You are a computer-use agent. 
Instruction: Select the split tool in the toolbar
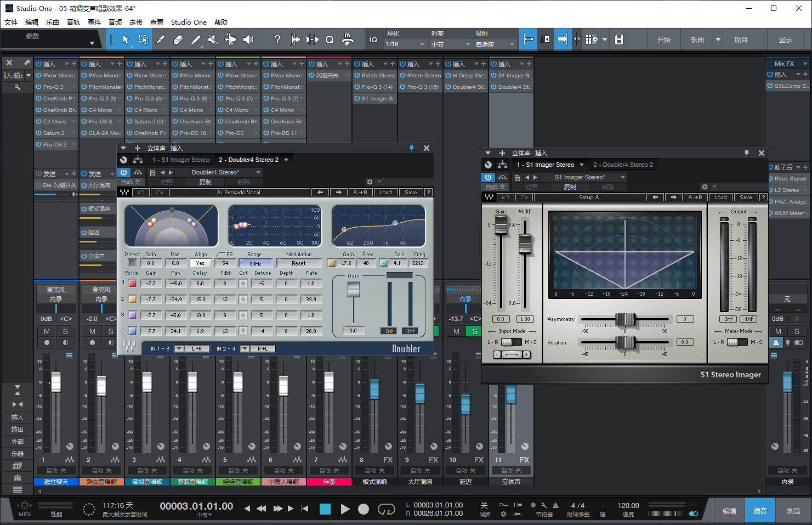[x=161, y=39]
